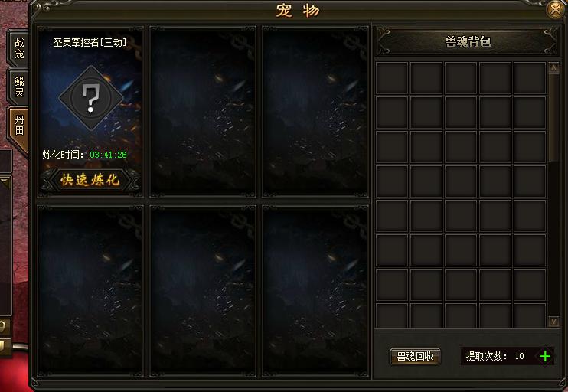
Task: Click the empty bottom right pet card
Action: click(x=315, y=291)
